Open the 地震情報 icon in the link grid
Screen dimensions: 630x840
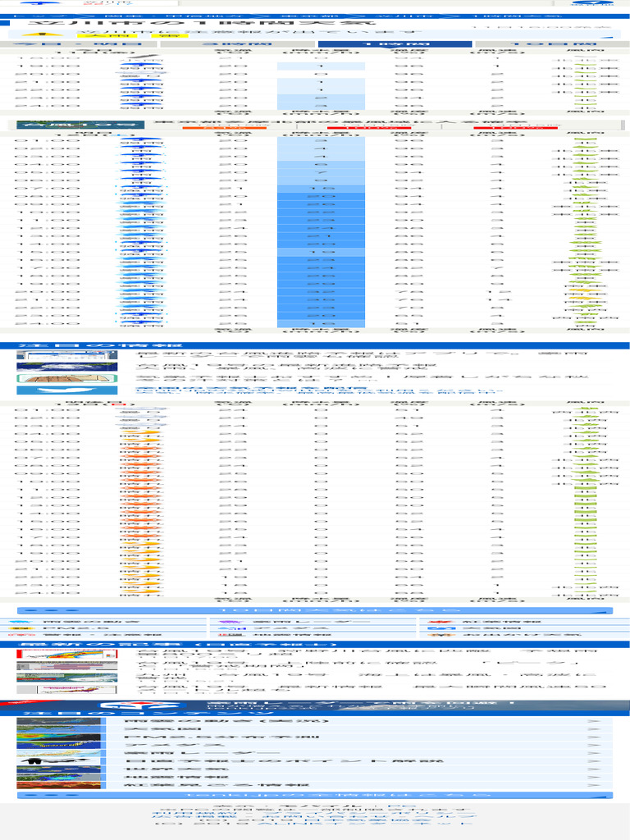pos(231,635)
